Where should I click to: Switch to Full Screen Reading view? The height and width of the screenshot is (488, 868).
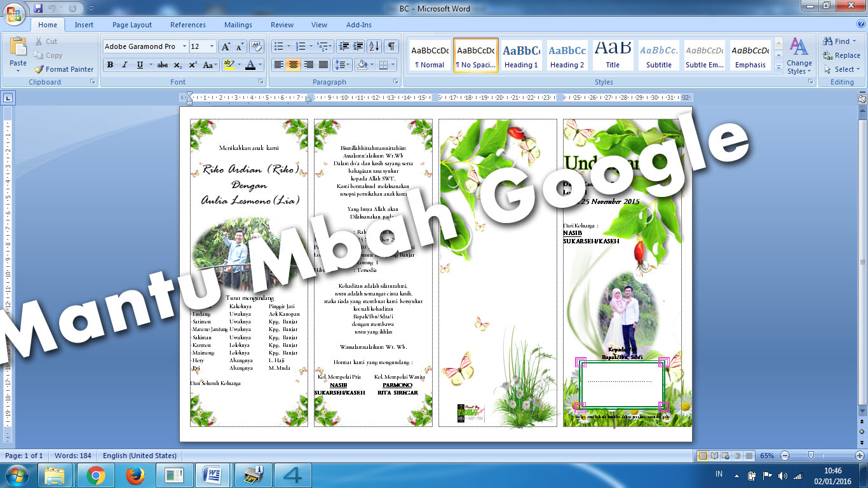(x=715, y=456)
